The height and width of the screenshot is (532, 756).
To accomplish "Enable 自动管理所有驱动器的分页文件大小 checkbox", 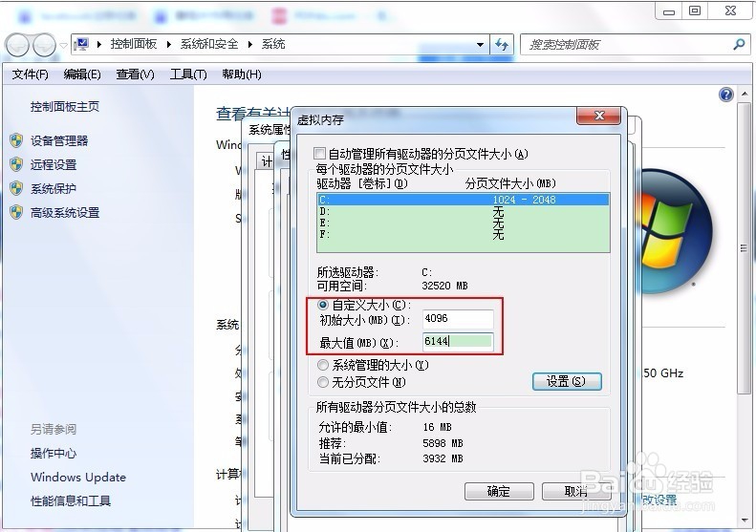I will (319, 154).
